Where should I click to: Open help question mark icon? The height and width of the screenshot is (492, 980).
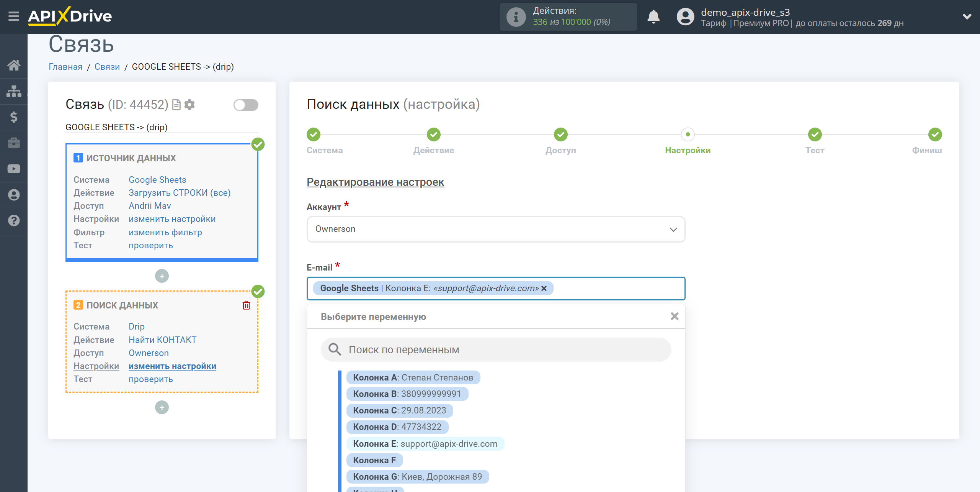point(14,221)
